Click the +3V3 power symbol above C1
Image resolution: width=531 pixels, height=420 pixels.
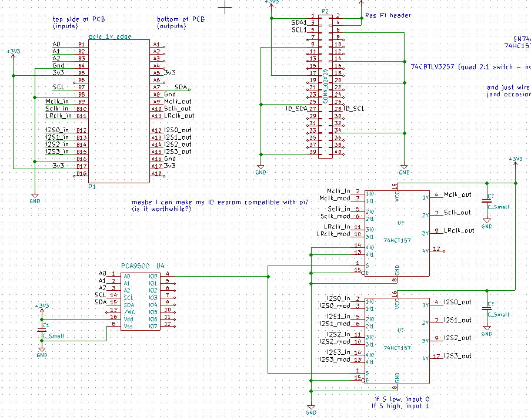click(x=42, y=308)
